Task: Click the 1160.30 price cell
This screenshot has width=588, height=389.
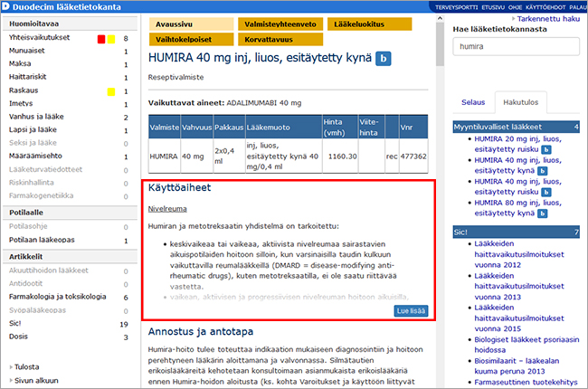Action: [340, 157]
